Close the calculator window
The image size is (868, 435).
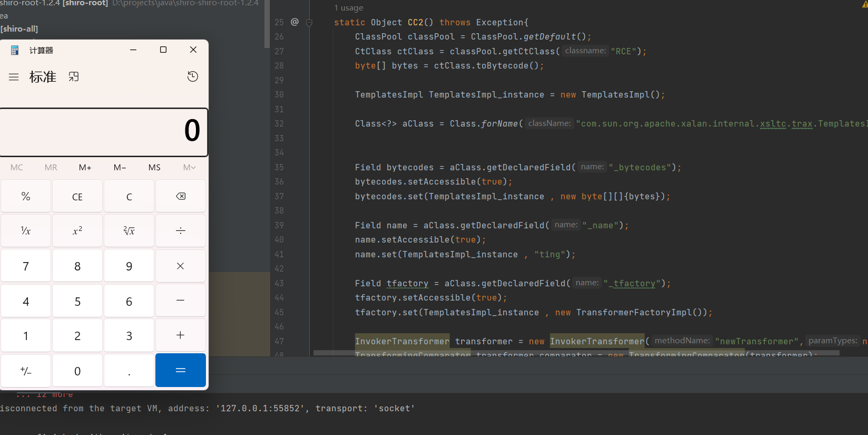coord(193,50)
